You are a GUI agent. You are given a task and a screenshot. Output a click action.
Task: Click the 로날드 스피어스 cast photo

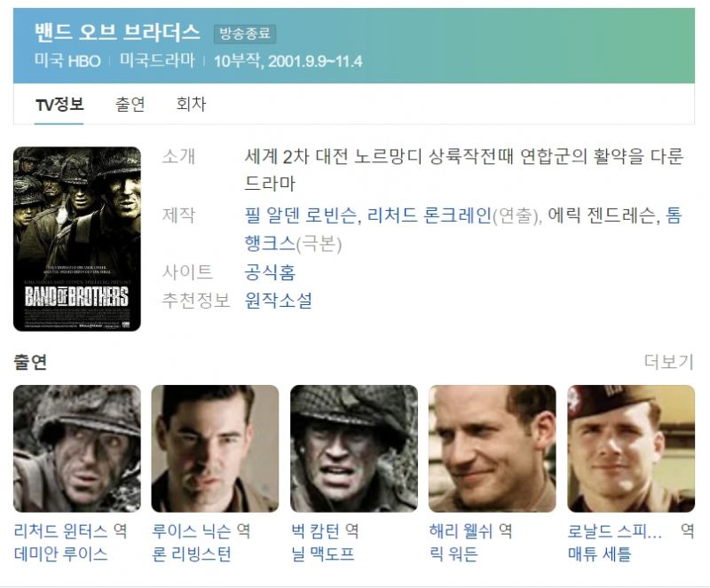(631, 449)
